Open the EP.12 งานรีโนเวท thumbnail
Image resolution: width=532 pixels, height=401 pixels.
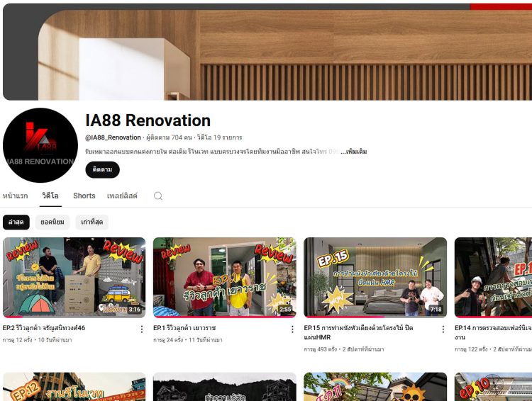(x=74, y=387)
